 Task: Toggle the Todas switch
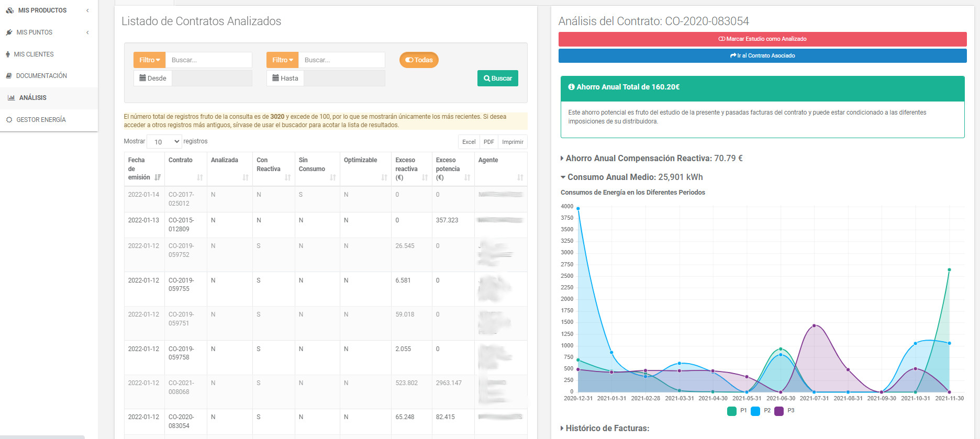click(x=419, y=60)
